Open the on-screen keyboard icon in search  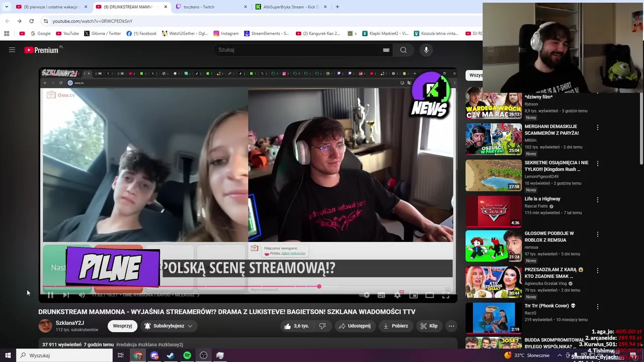386,50
